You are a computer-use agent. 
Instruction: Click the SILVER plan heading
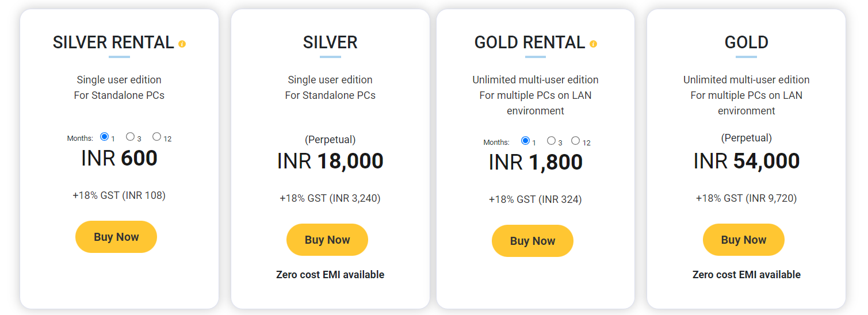(x=330, y=43)
